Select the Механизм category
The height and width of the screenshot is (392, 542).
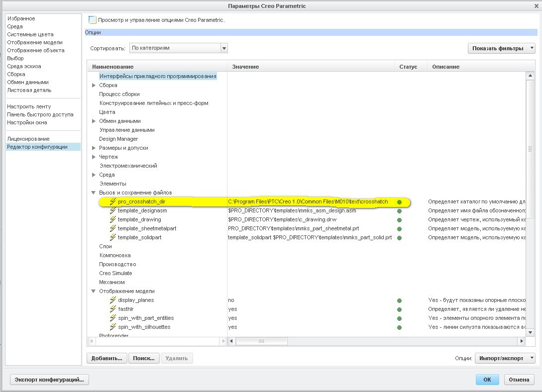click(x=112, y=282)
